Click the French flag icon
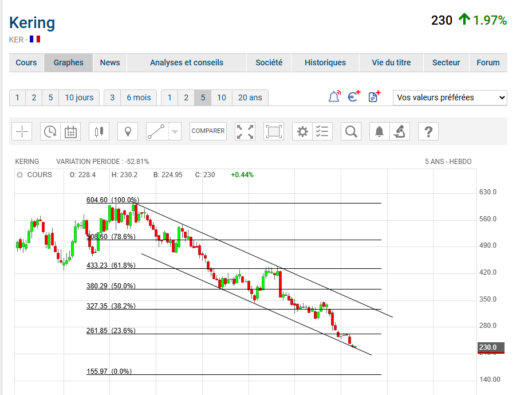This screenshot has width=532, height=395. click(x=35, y=39)
